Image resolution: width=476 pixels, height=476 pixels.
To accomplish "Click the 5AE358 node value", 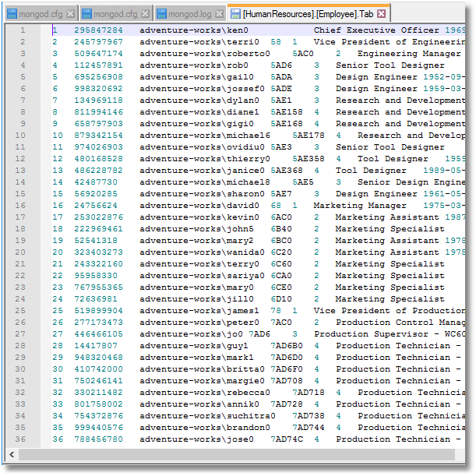I will (x=309, y=159).
